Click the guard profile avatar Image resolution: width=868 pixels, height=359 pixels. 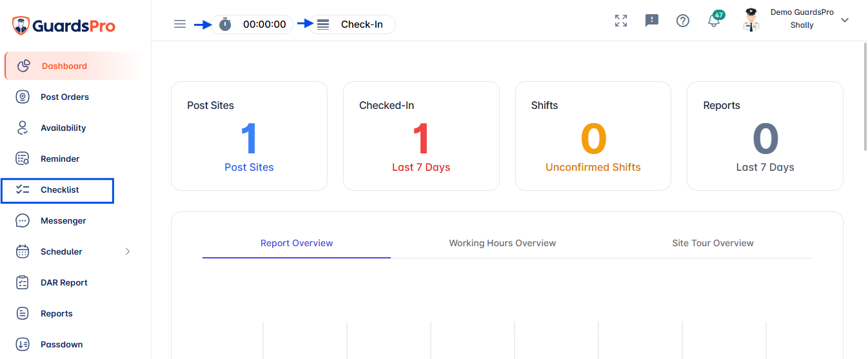coord(751,20)
